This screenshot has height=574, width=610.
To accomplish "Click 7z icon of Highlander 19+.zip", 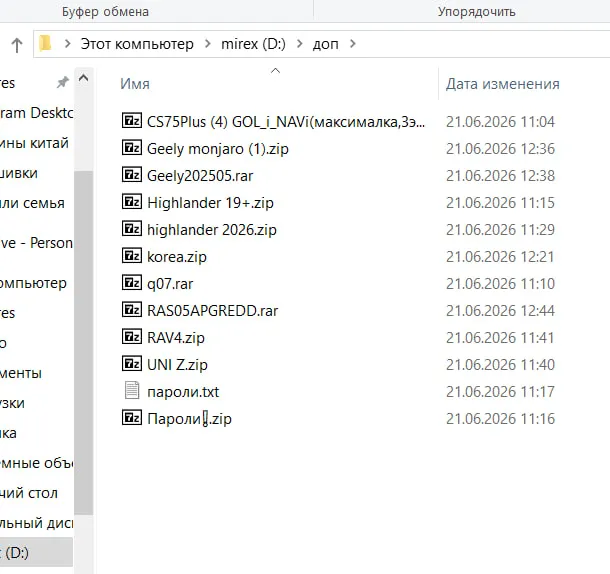I will (132, 202).
